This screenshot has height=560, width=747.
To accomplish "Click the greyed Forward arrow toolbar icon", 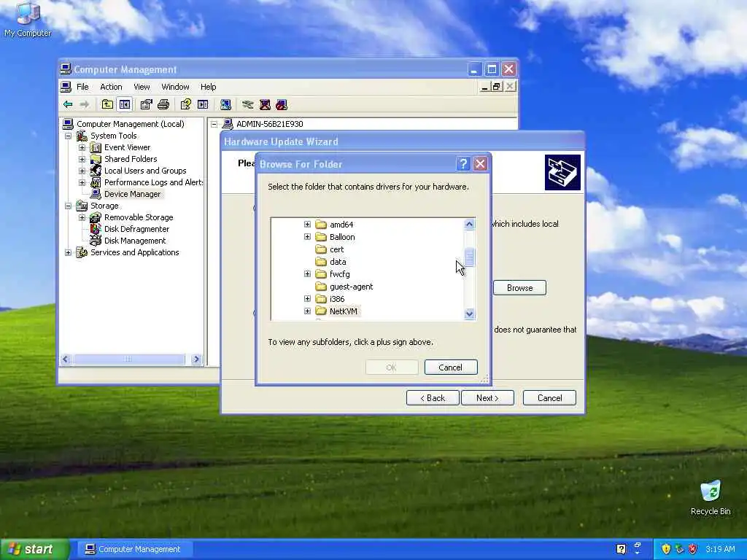I will click(85, 104).
